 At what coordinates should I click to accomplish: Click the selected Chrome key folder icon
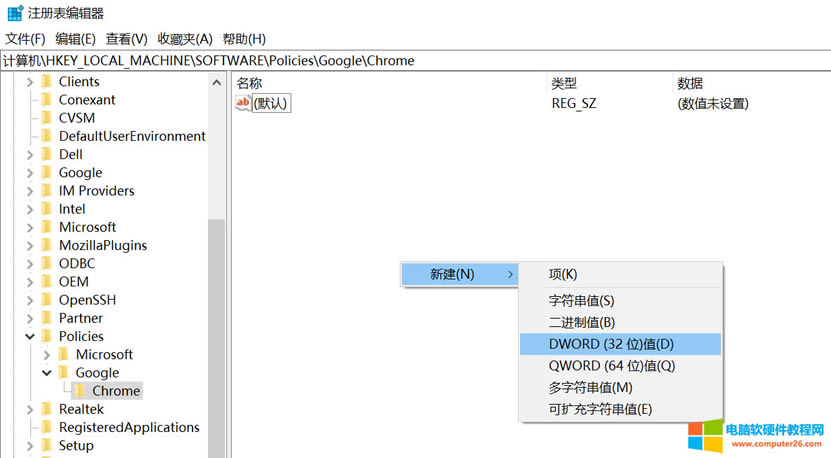click(x=80, y=391)
